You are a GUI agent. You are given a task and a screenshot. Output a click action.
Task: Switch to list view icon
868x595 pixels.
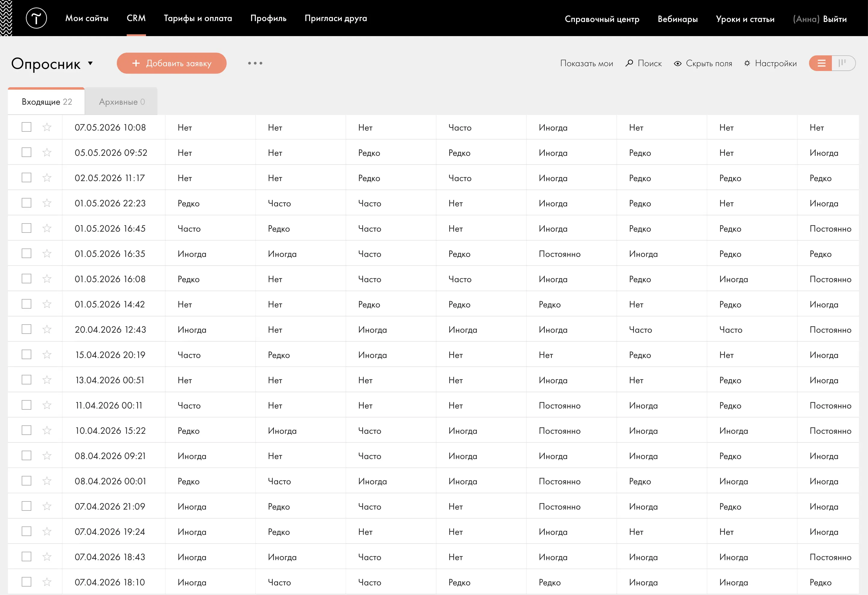[821, 63]
